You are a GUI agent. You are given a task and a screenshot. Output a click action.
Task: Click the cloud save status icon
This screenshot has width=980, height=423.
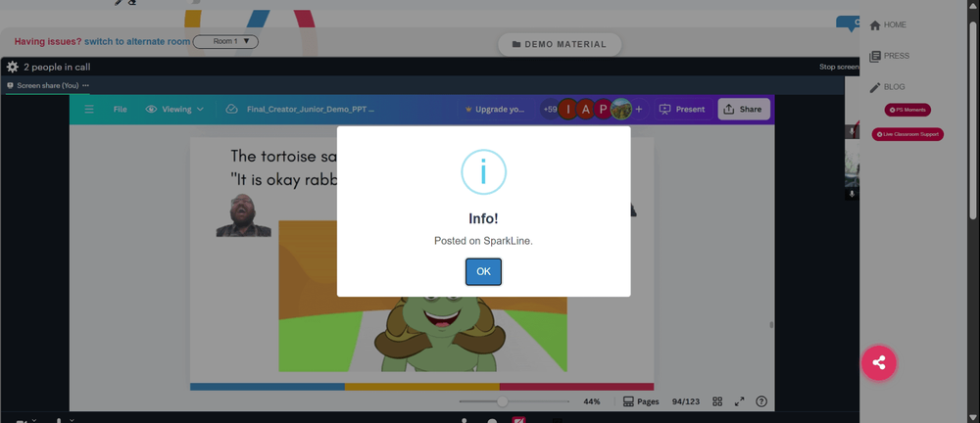[x=232, y=110]
